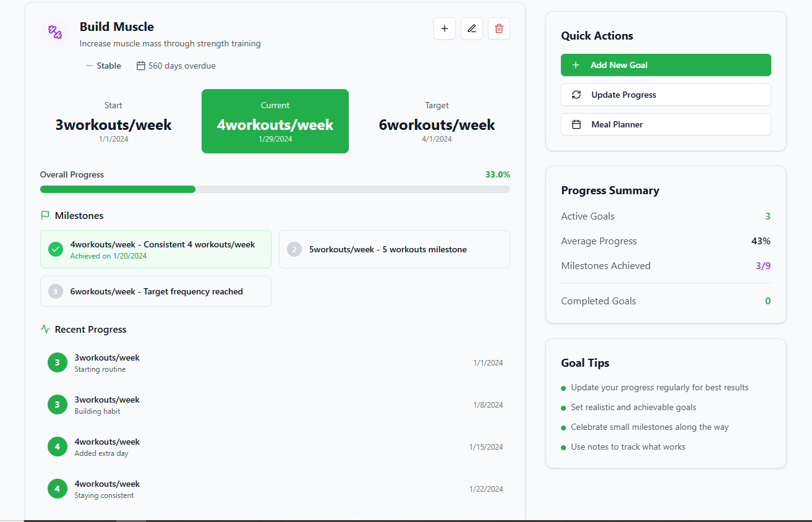Select the Target frequency reached milestone
This screenshot has height=522, width=812.
pyautogui.click(x=155, y=291)
